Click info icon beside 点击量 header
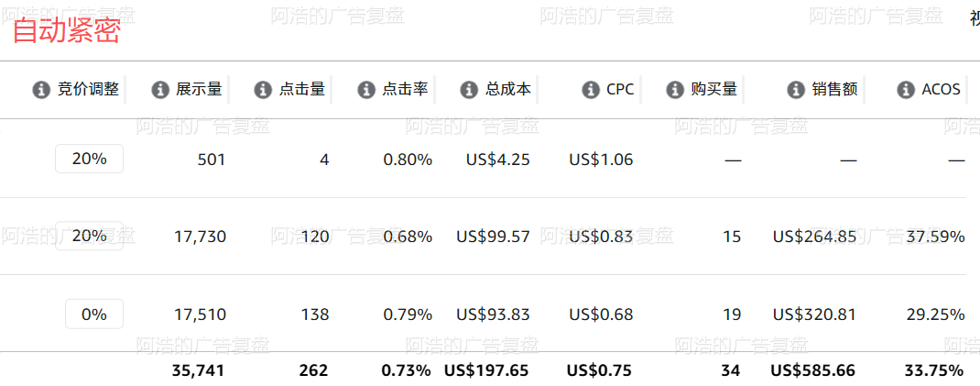Screen dimensions: 980x386 point(263,90)
